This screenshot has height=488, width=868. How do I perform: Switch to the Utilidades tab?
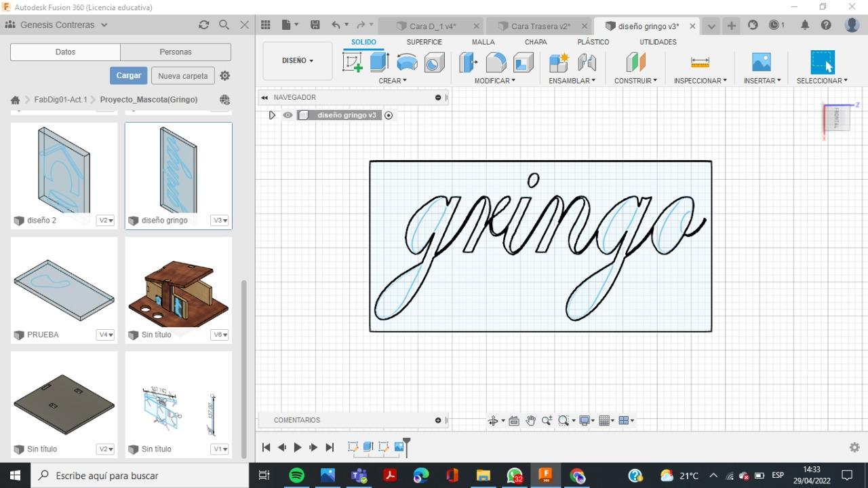click(x=658, y=42)
